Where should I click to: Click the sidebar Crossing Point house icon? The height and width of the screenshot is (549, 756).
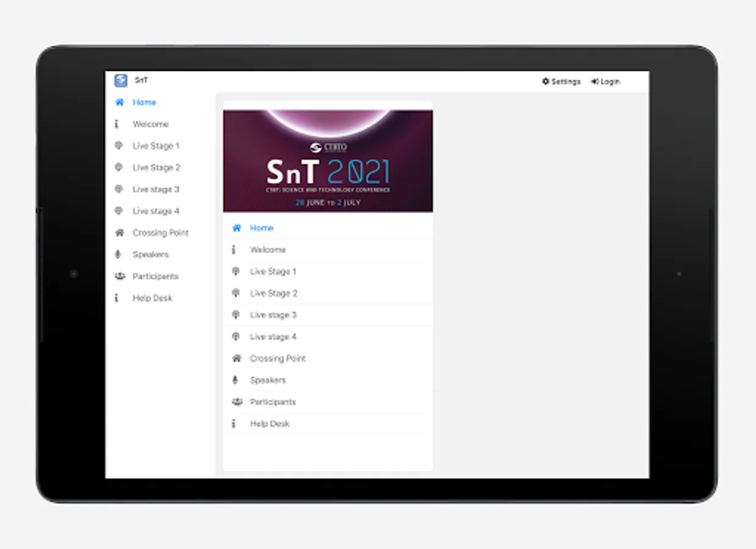120,233
